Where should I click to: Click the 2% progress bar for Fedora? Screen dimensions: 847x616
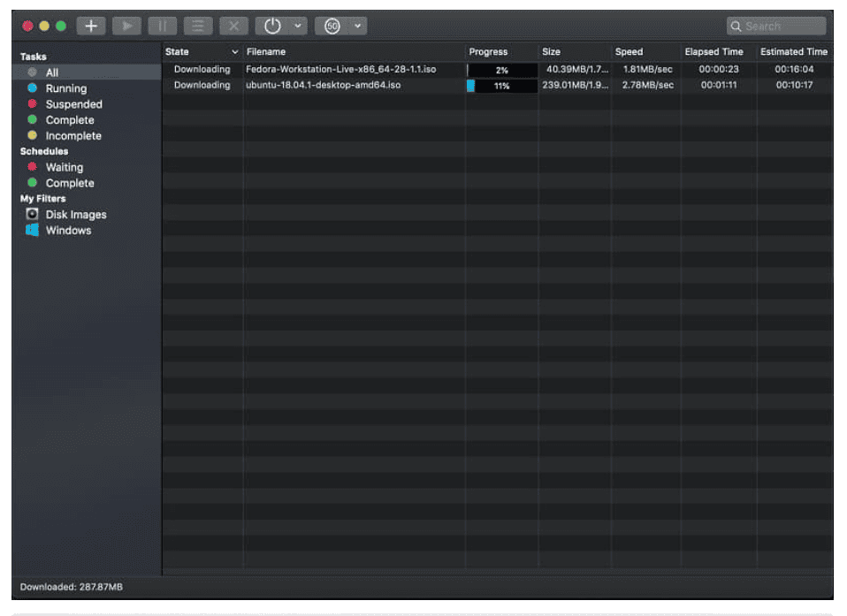[502, 70]
